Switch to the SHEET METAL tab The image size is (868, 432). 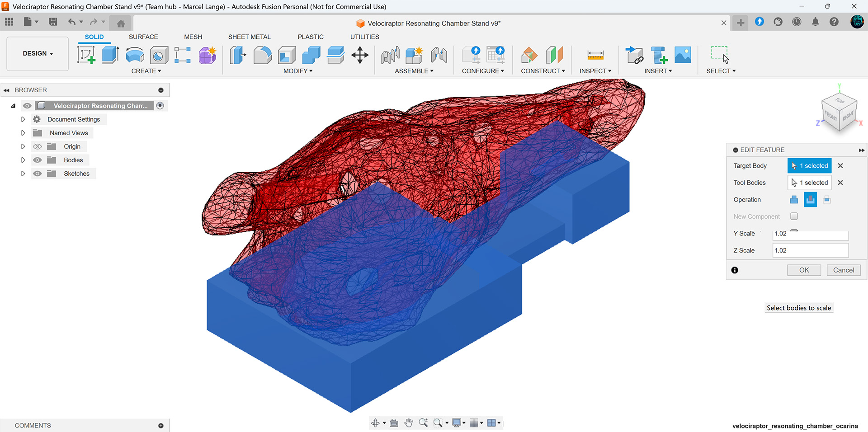(249, 37)
